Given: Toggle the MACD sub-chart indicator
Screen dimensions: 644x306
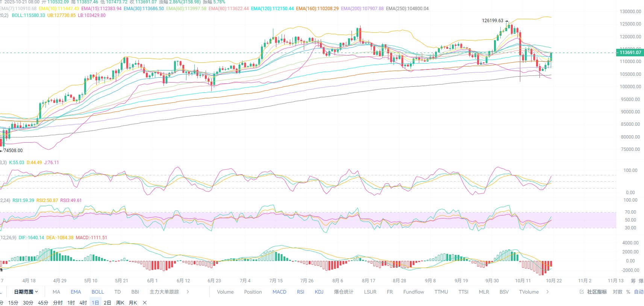Looking at the screenshot, I should (x=279, y=292).
